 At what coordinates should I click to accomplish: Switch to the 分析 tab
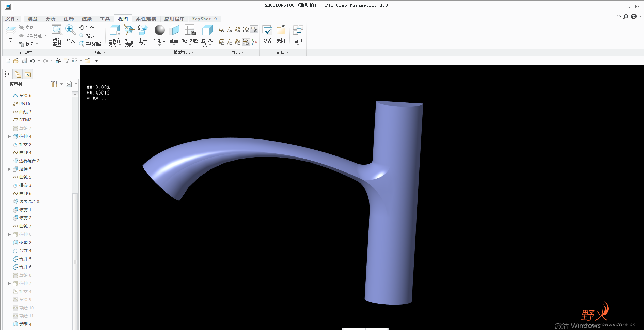coord(51,19)
